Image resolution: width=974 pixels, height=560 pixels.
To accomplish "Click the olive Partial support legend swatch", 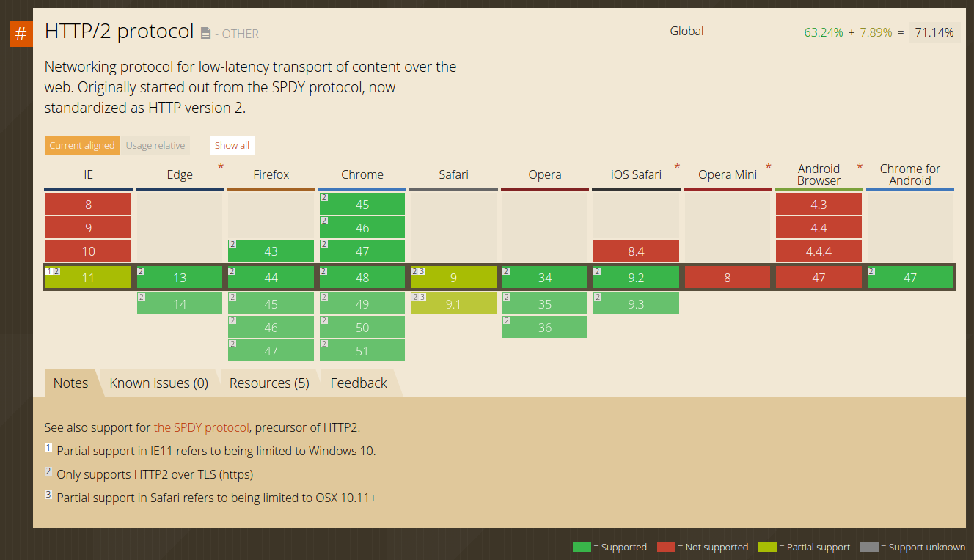I will [767, 547].
